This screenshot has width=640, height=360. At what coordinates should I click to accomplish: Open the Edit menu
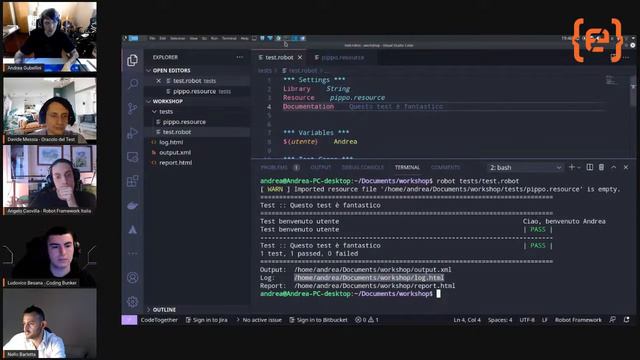(162, 38)
